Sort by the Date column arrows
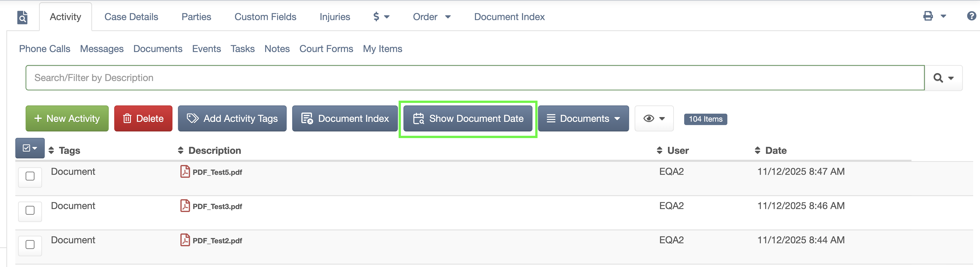The height and width of the screenshot is (267, 980). [x=757, y=150]
